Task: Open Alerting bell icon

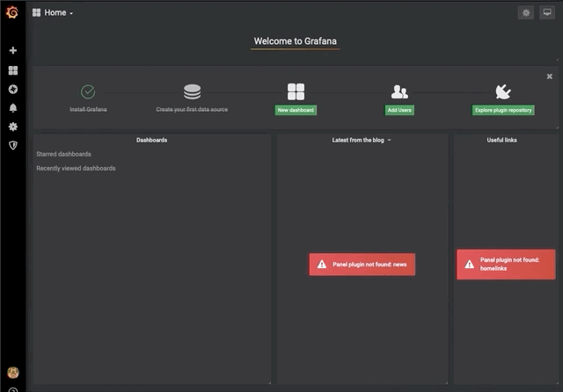Action: 13,108
